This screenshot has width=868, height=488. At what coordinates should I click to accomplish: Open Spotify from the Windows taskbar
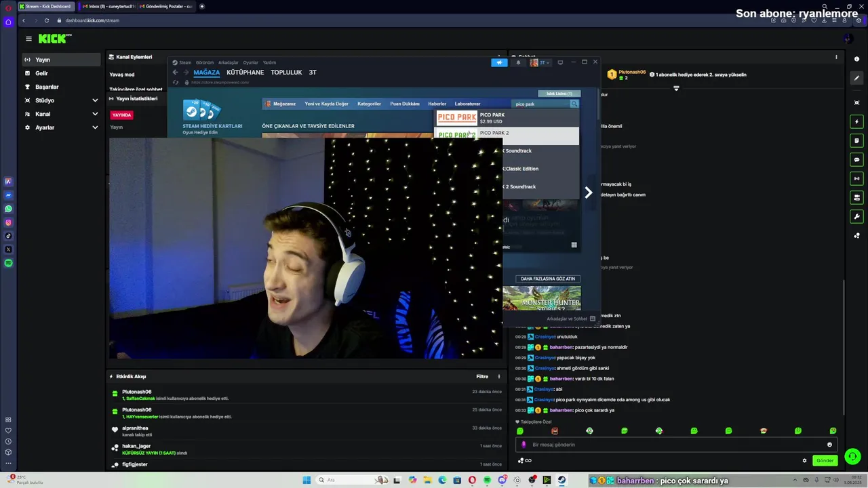pos(487,480)
